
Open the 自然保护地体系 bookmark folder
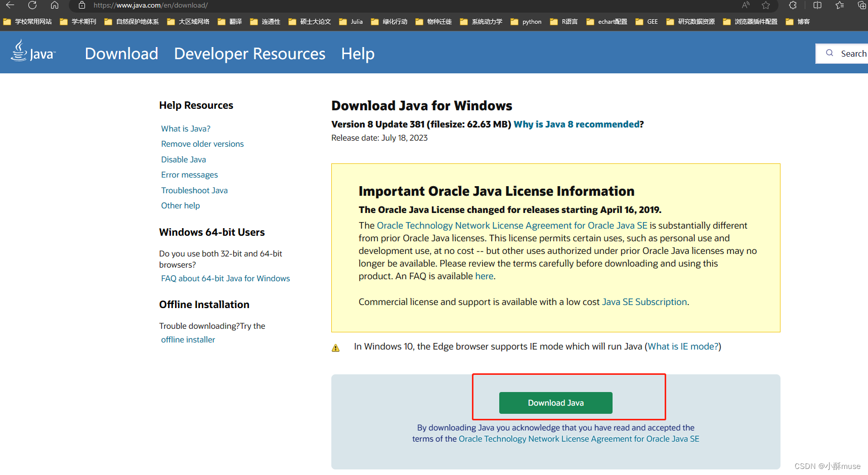(132, 22)
